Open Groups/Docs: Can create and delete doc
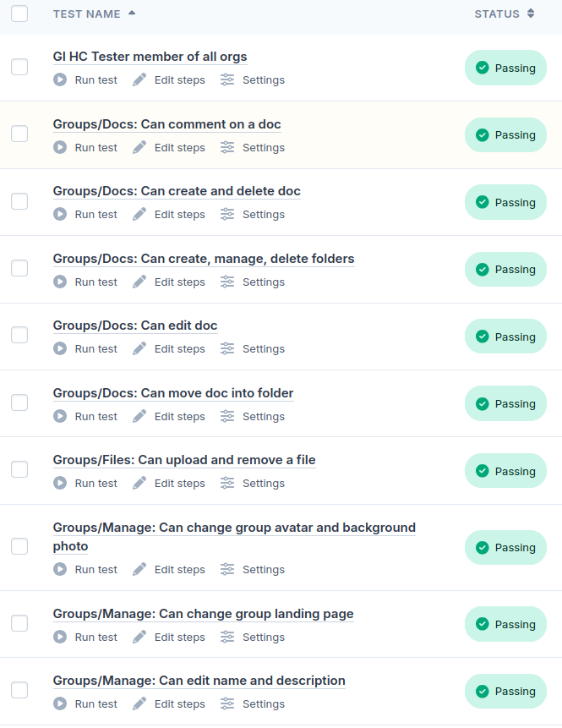The height and width of the screenshot is (728, 562). [177, 191]
